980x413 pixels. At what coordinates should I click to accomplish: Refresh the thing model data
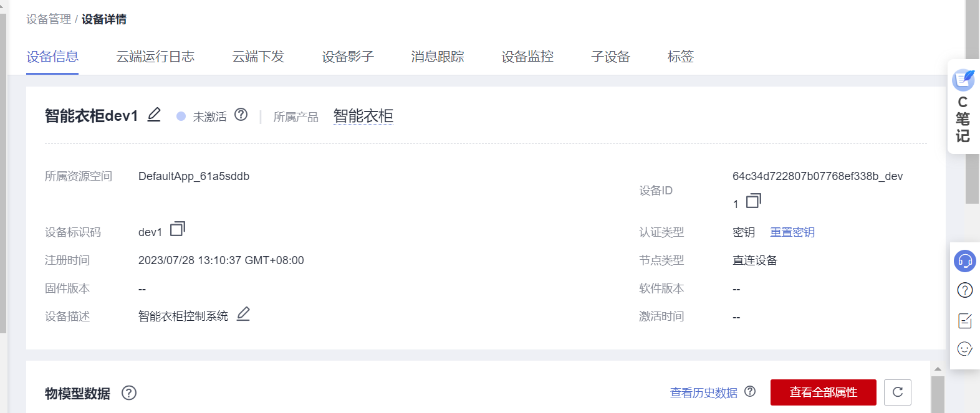click(898, 392)
